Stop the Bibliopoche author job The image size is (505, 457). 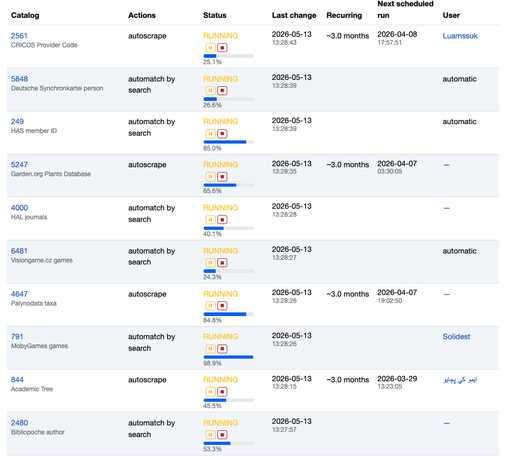pos(222,435)
